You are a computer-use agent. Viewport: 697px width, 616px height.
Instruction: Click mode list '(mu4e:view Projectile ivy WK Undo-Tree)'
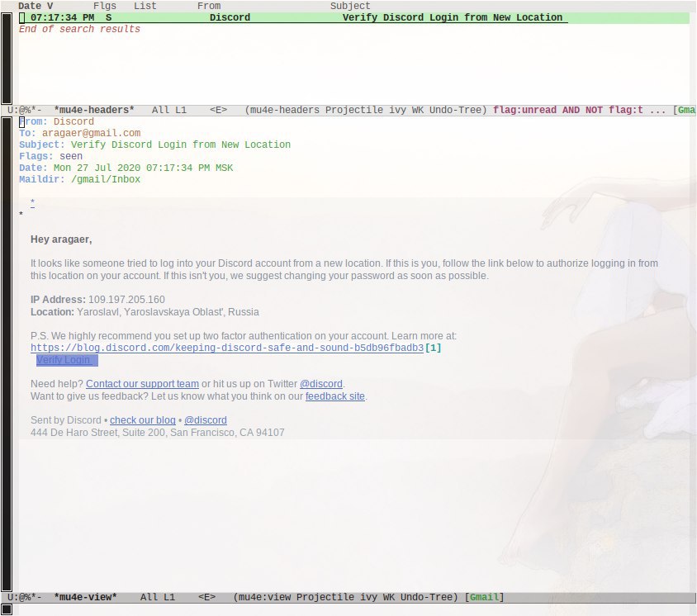pos(345,597)
